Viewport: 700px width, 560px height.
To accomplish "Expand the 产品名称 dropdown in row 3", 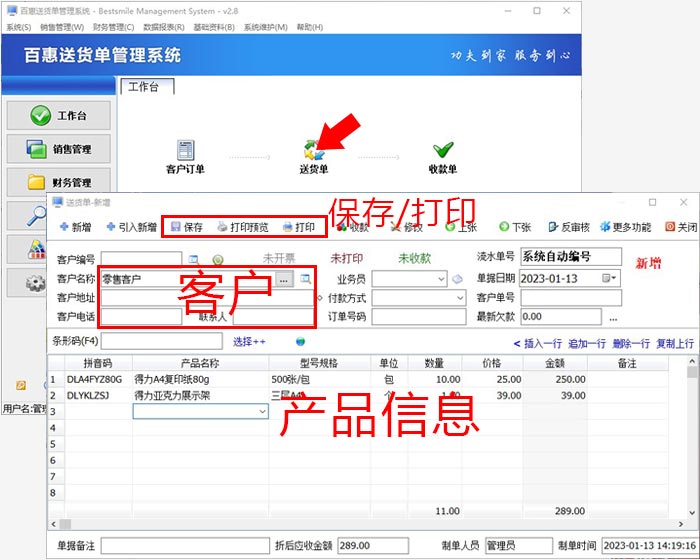I will 262,411.
